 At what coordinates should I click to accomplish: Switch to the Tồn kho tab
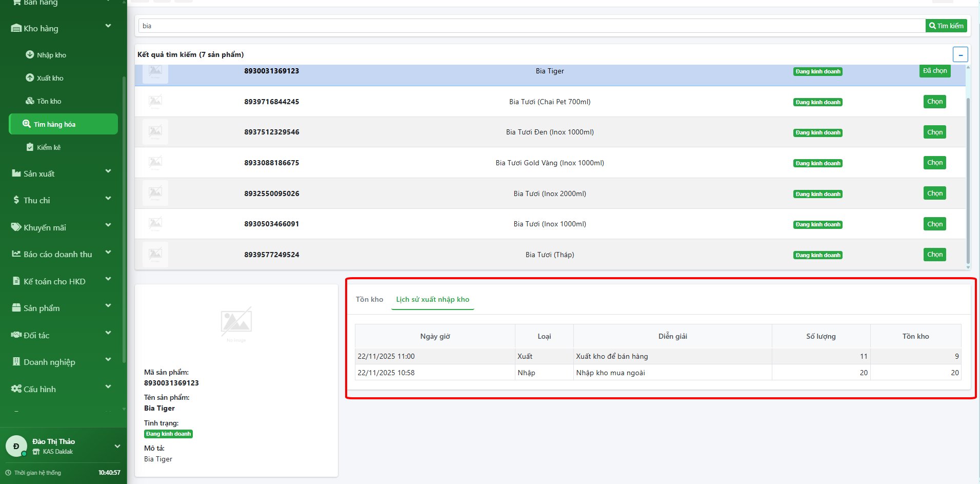369,299
